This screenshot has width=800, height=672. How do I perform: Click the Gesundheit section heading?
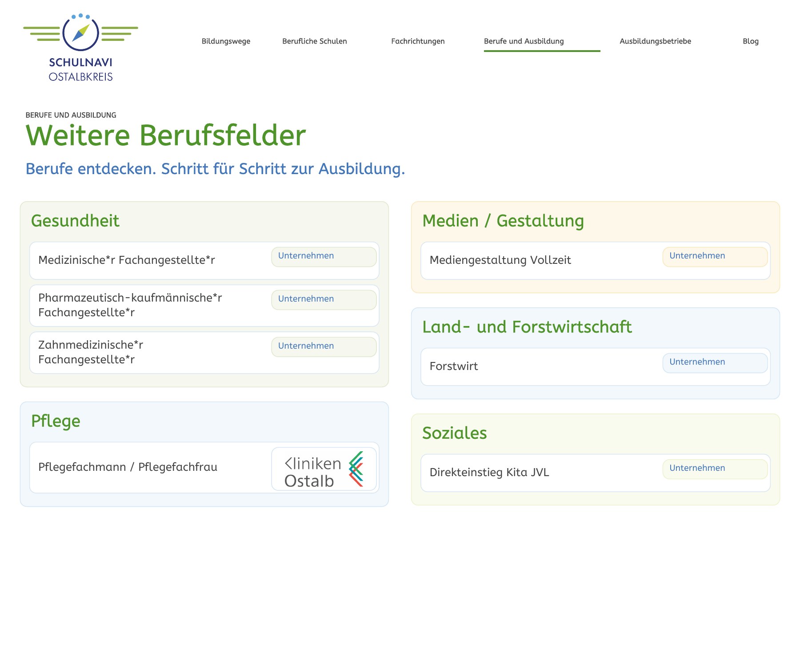click(x=75, y=221)
